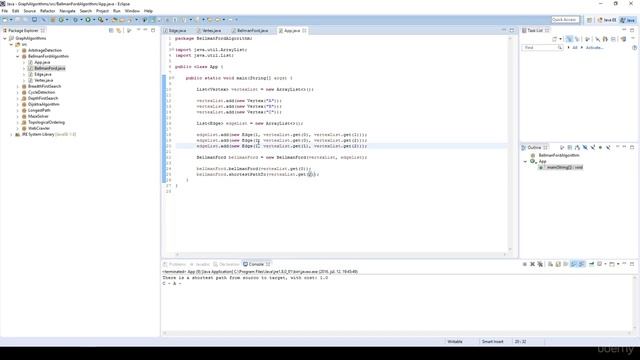Viewport: 640px width, 360px height.
Task: Click the All filter in Task List
Action: click(575, 48)
